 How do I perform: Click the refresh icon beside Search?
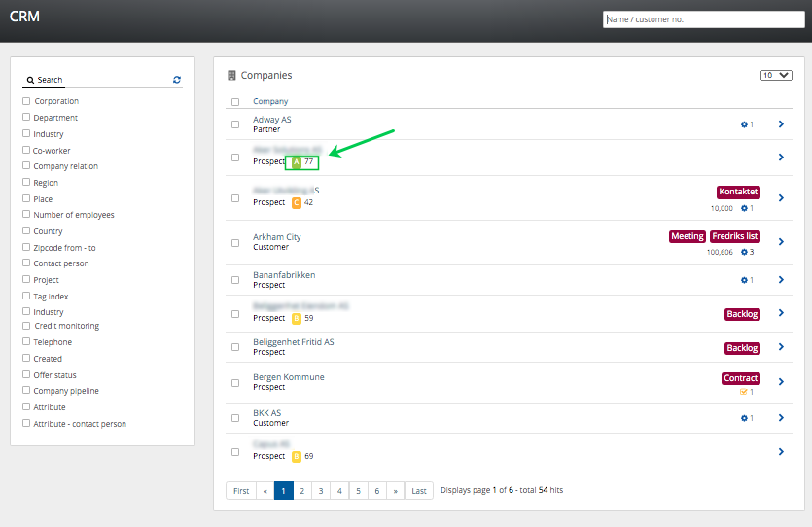pos(177,80)
